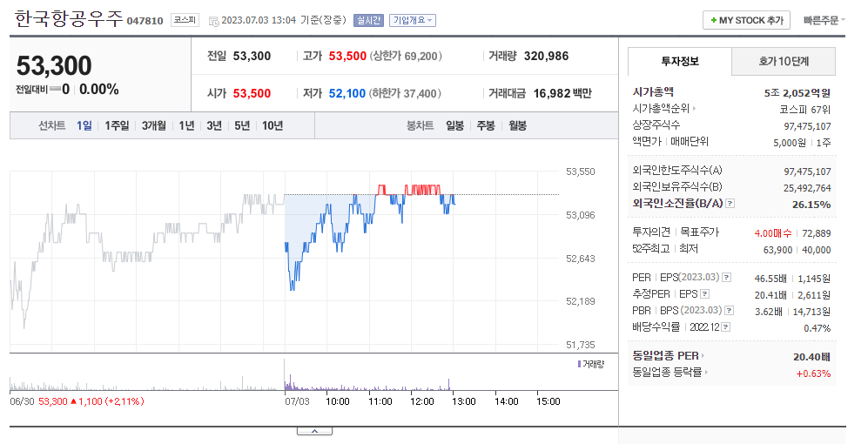Open help icon next to 외국인소진율(B/A)
The height and width of the screenshot is (444, 868).
click(x=730, y=204)
